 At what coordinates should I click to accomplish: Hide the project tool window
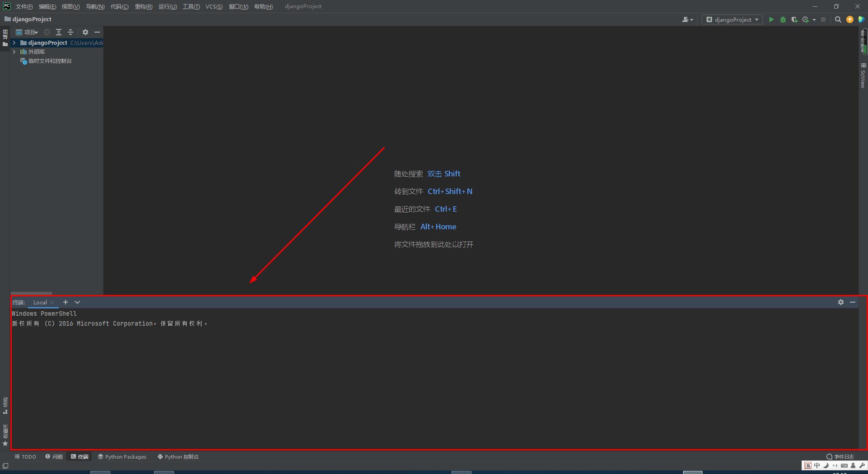(97, 32)
